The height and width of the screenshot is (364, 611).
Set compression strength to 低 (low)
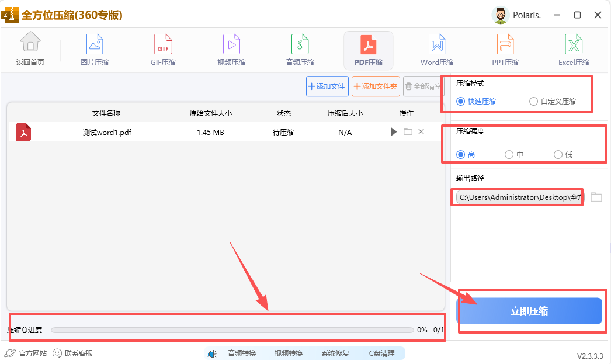558,154
